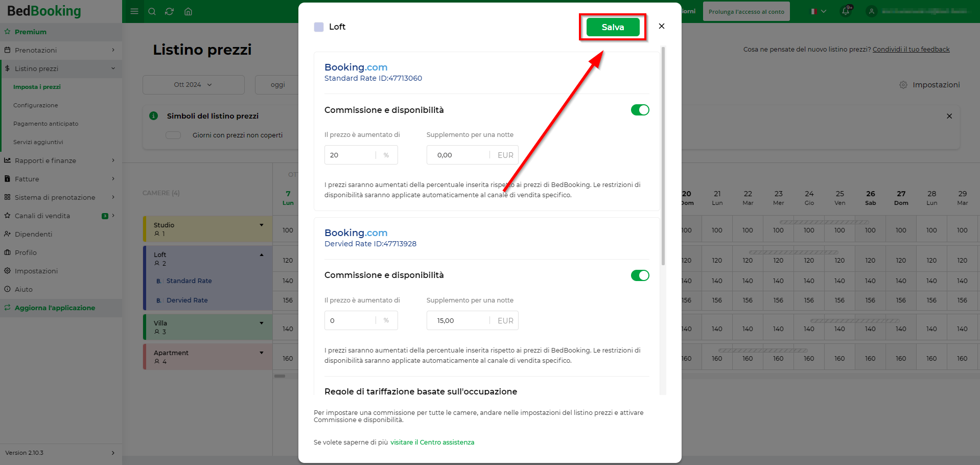Click Prolunga l'accesso al conto button
This screenshot has height=465, width=980.
(x=746, y=11)
